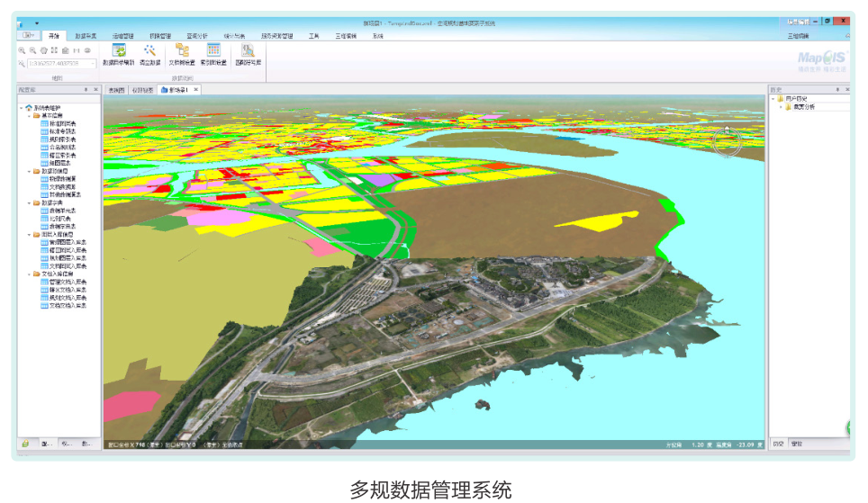868x503 pixels.
Task: Open the map scale dropdown
Action: (94, 64)
